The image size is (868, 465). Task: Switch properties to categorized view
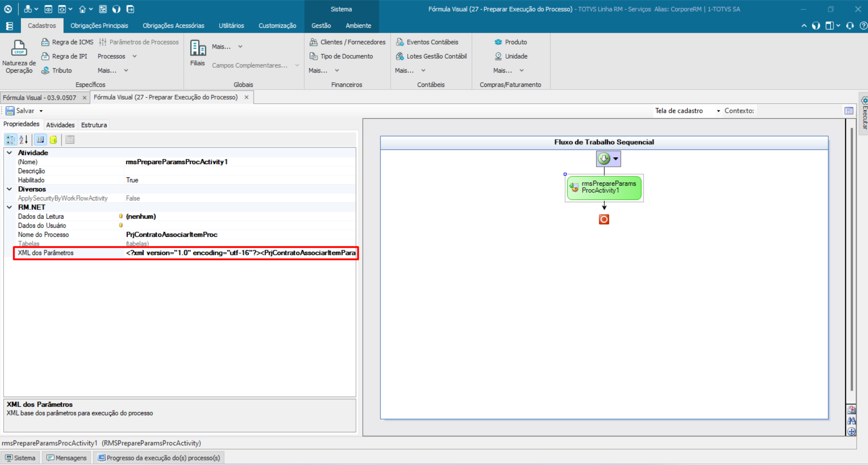coord(10,140)
